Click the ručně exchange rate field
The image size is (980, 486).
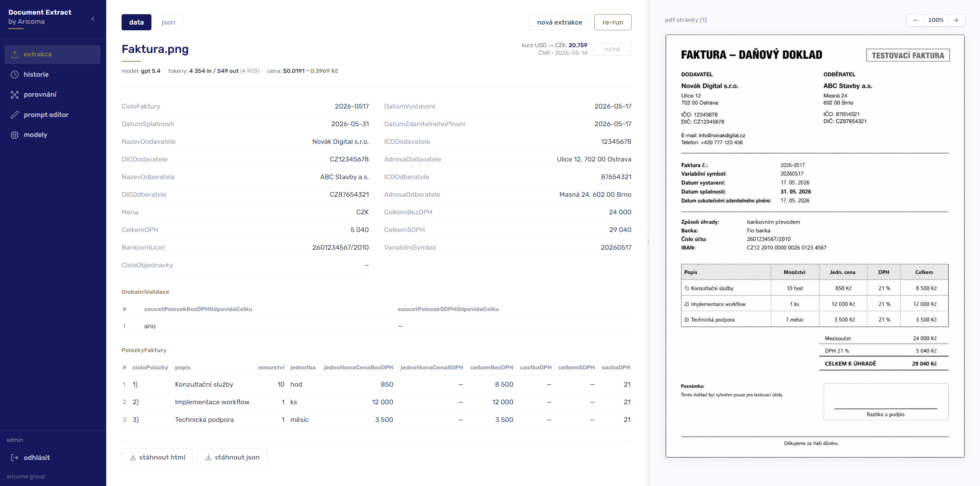click(612, 49)
